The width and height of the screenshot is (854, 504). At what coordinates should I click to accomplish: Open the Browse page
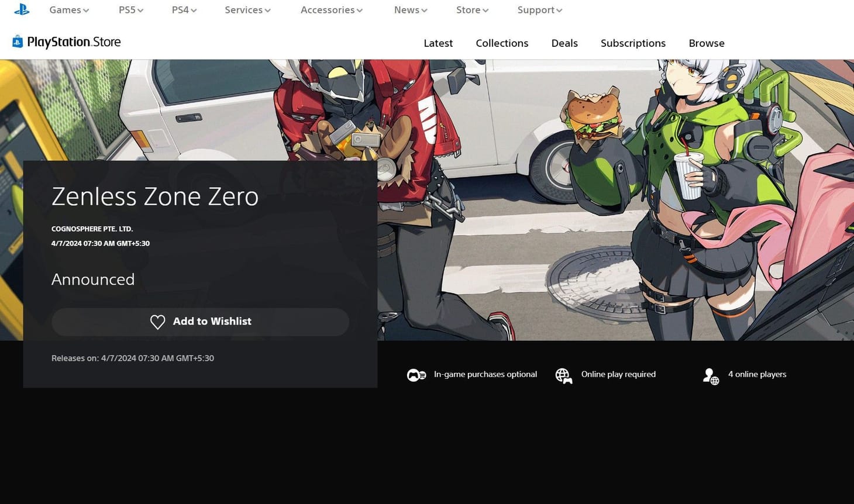click(706, 43)
